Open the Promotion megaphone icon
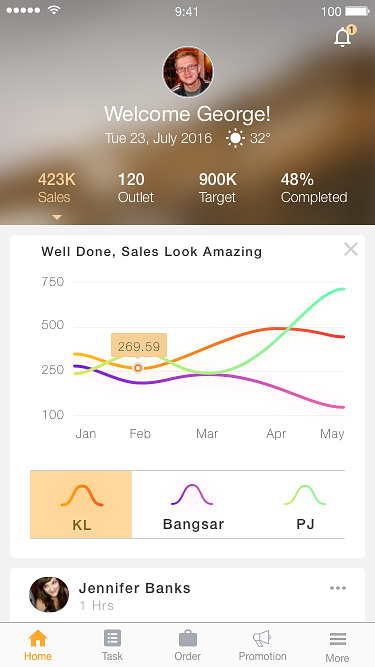The width and height of the screenshot is (375, 667). [x=262, y=638]
